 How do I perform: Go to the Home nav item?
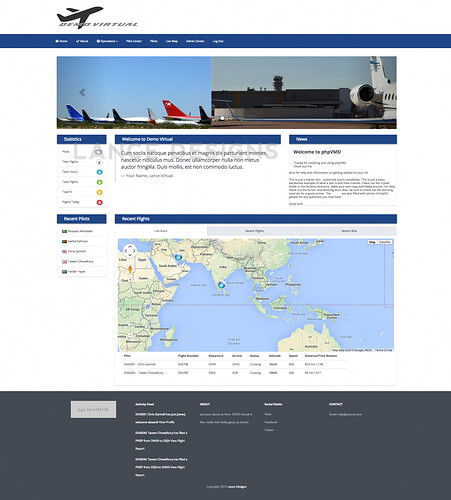coord(61,41)
